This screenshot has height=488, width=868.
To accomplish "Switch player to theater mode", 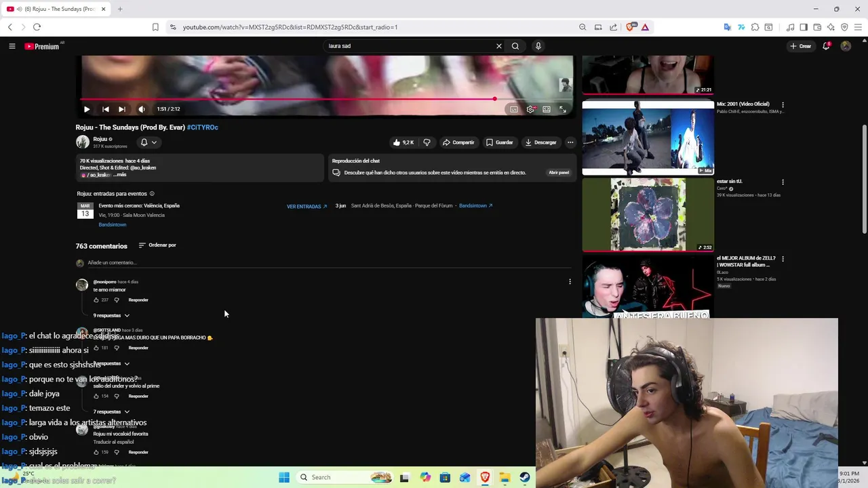I will click(547, 109).
